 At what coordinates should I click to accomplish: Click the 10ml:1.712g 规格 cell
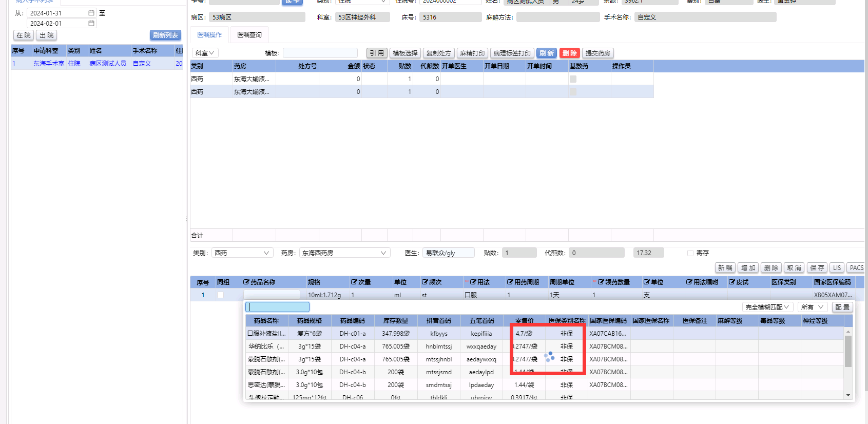coord(324,295)
